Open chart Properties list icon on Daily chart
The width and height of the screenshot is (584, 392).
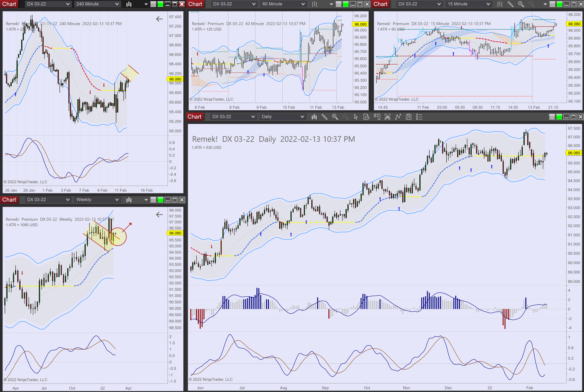(419, 117)
